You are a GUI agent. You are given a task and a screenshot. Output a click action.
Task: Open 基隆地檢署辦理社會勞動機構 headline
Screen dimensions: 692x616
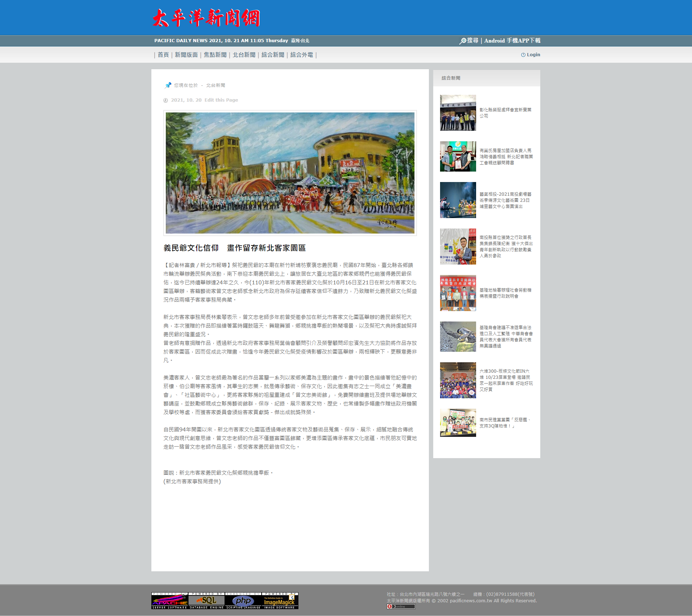click(505, 293)
